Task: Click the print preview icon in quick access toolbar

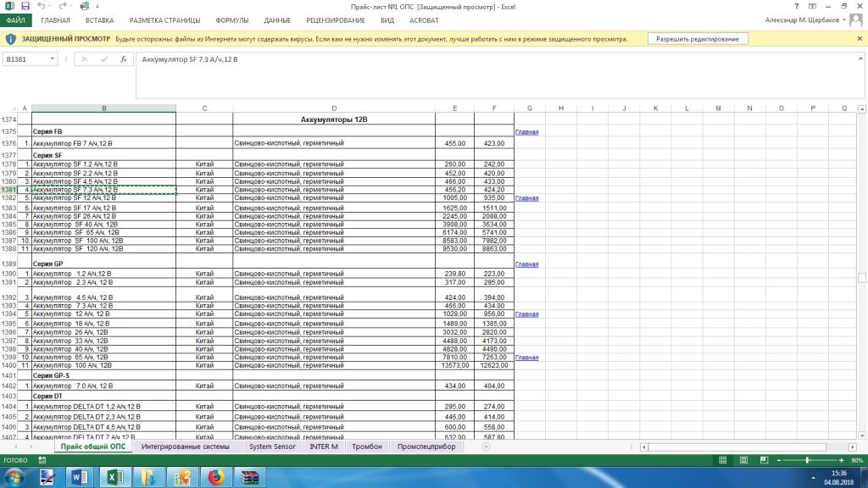Action: [x=84, y=6]
